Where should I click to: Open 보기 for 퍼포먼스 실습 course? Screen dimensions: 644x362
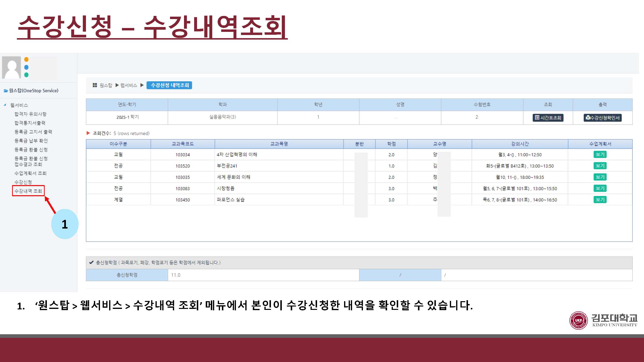(x=600, y=200)
